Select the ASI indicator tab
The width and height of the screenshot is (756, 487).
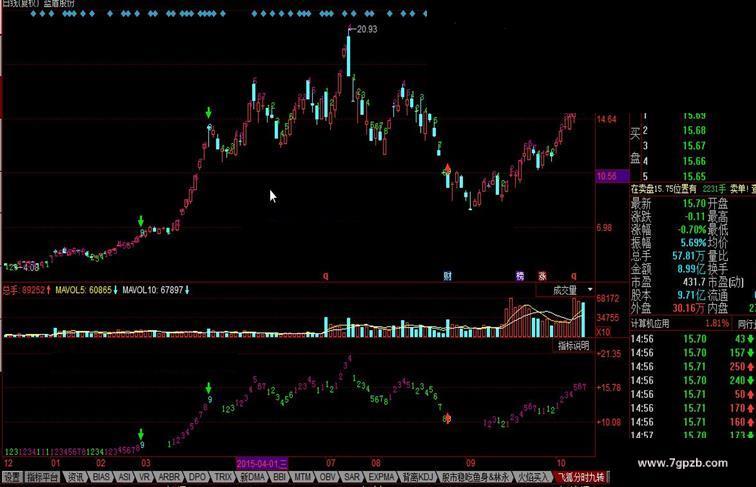pyautogui.click(x=124, y=477)
